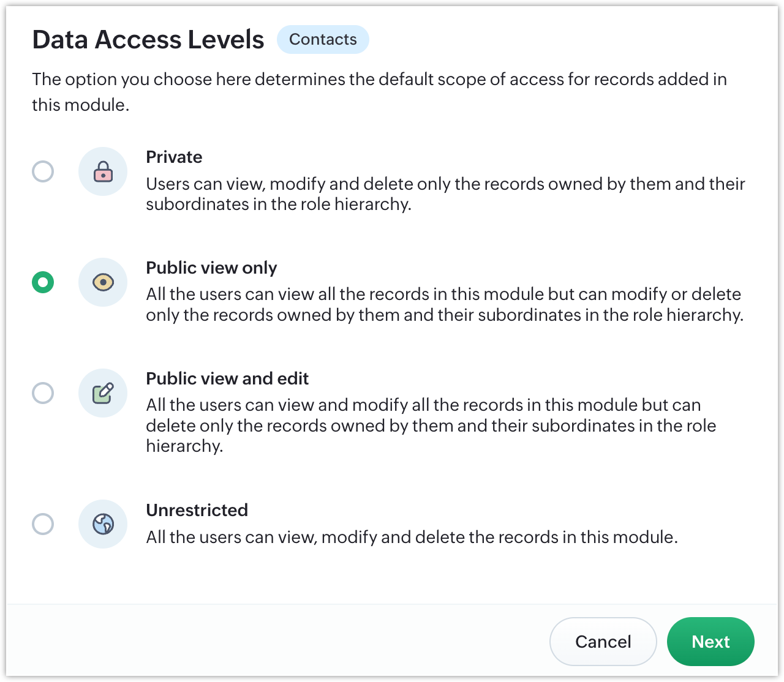Click the Private option title

click(x=174, y=157)
